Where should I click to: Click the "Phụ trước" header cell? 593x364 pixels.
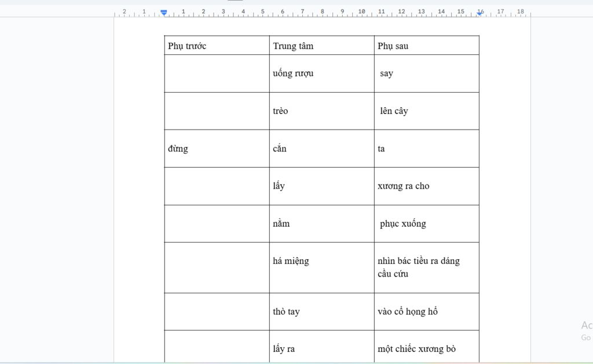[x=187, y=46]
